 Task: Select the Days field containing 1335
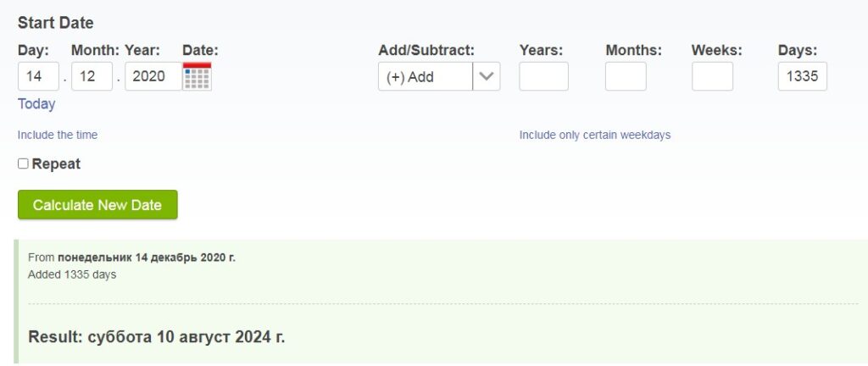(x=803, y=76)
